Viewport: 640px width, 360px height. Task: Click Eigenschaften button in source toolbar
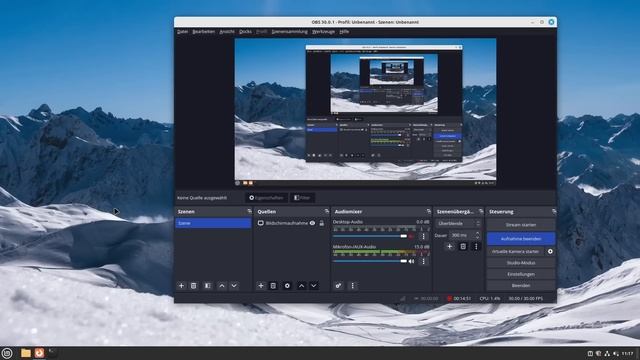tap(266, 198)
